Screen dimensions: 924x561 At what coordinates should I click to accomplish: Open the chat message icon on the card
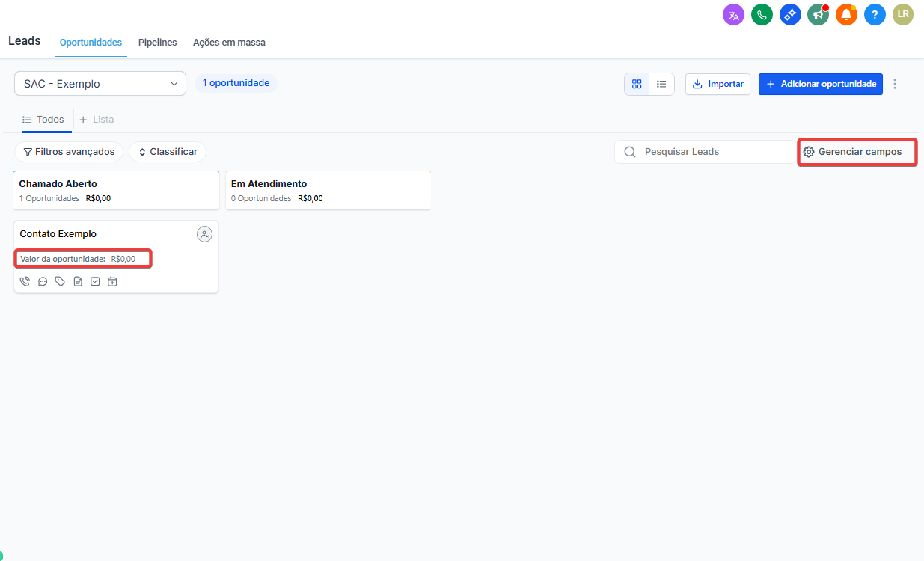pyautogui.click(x=43, y=282)
